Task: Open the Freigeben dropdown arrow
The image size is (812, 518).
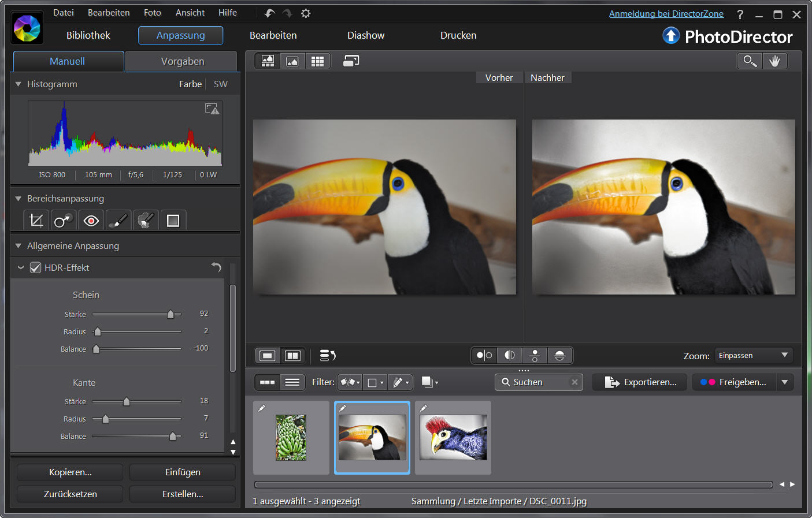Action: coord(784,382)
